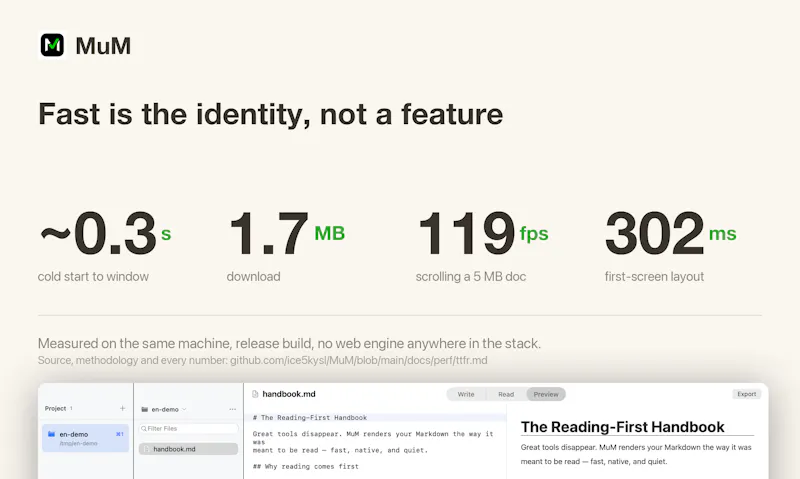Click the '~0.3 s' cold start stat

click(105, 234)
